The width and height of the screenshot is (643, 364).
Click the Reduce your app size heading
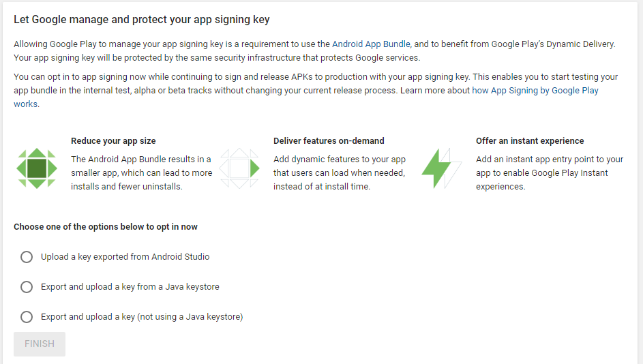tap(113, 141)
